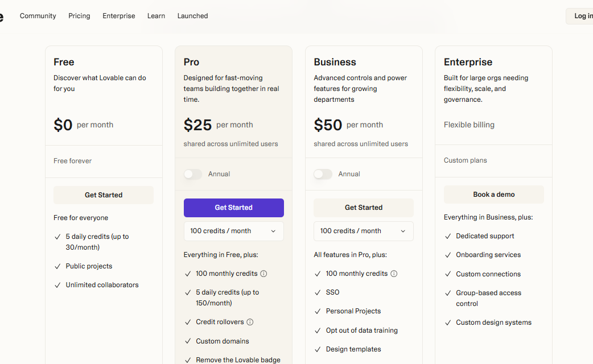Open Business plan credits per month dropdown
Image resolution: width=593 pixels, height=364 pixels.
click(x=364, y=231)
